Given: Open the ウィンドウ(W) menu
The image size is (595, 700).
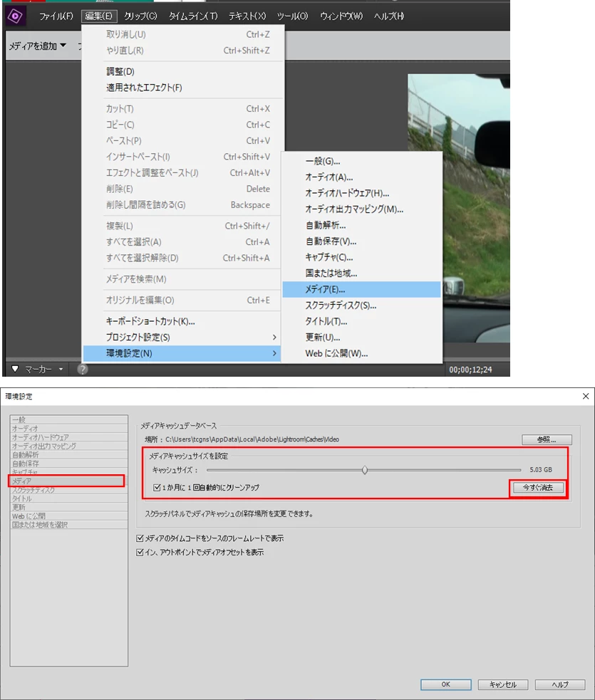Looking at the screenshot, I should 341,16.
